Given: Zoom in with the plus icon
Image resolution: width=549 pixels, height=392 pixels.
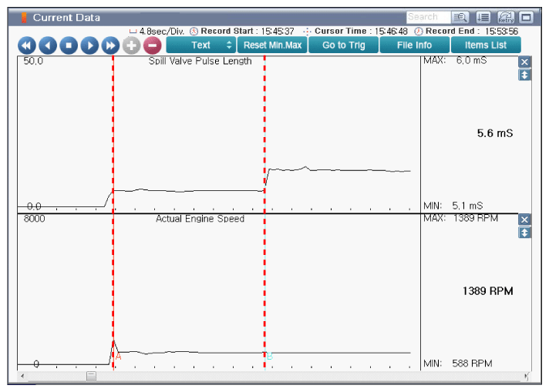Looking at the screenshot, I should tap(131, 45).
